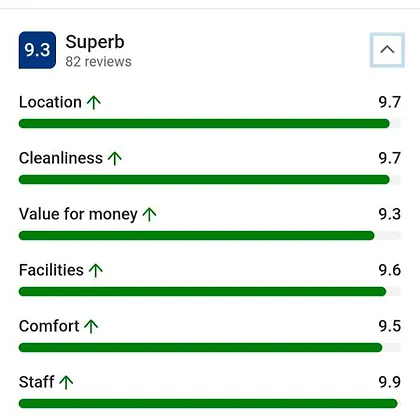Click the green arrow beside Comfort

(x=91, y=326)
